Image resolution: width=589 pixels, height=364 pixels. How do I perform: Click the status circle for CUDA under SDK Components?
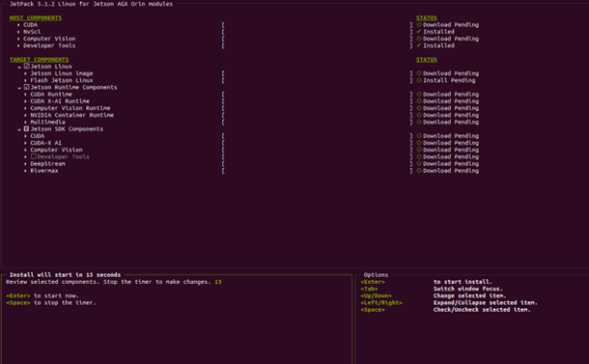[419, 136]
